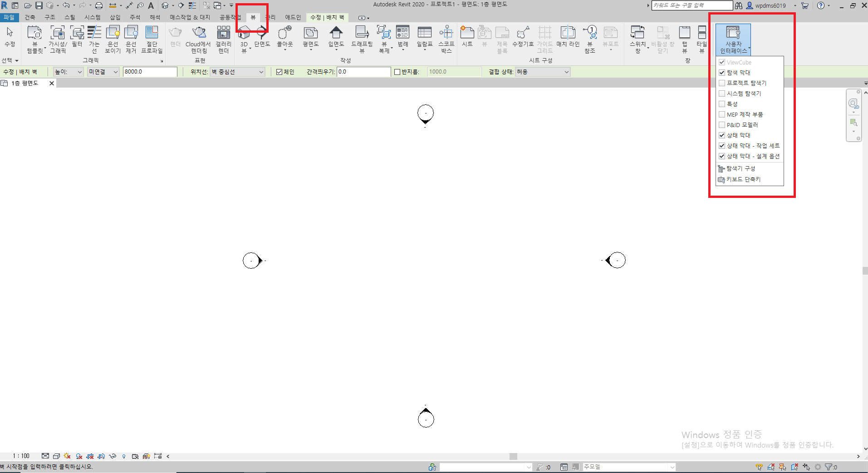Expand the 사용자 인터페이스 dropdown button
Screen dimensions: 868x473
733,40
